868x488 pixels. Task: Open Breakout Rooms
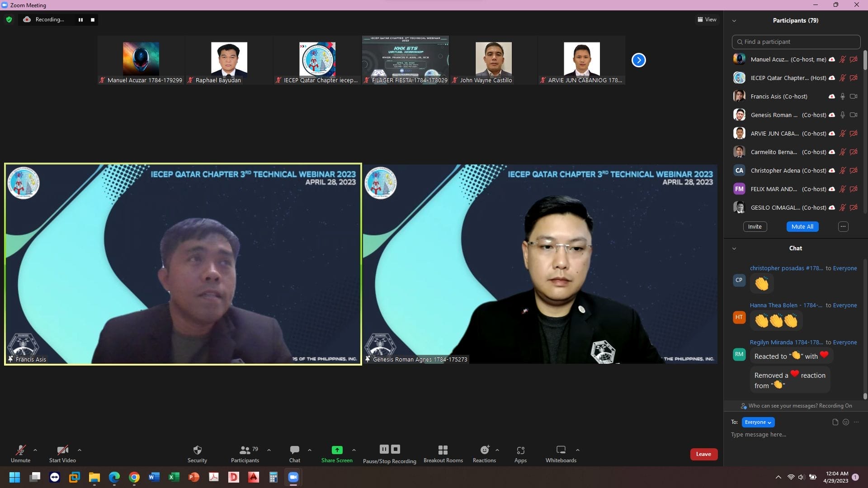[443, 454]
